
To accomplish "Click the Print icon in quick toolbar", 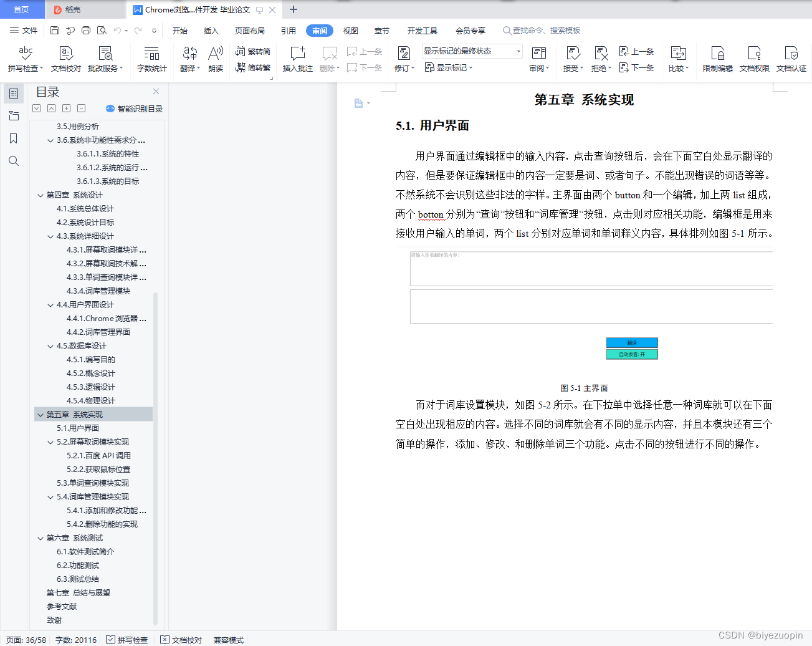I will pyautogui.click(x=86, y=30).
